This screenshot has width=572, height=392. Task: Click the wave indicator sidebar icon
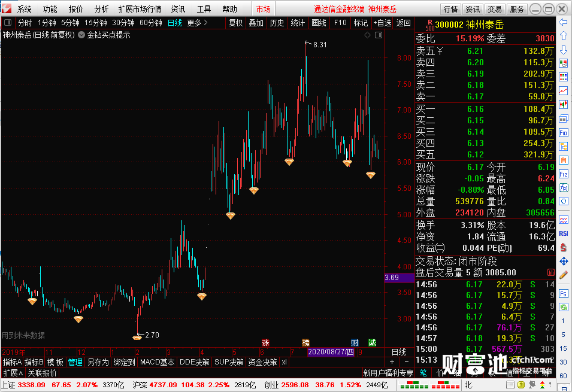563,220
